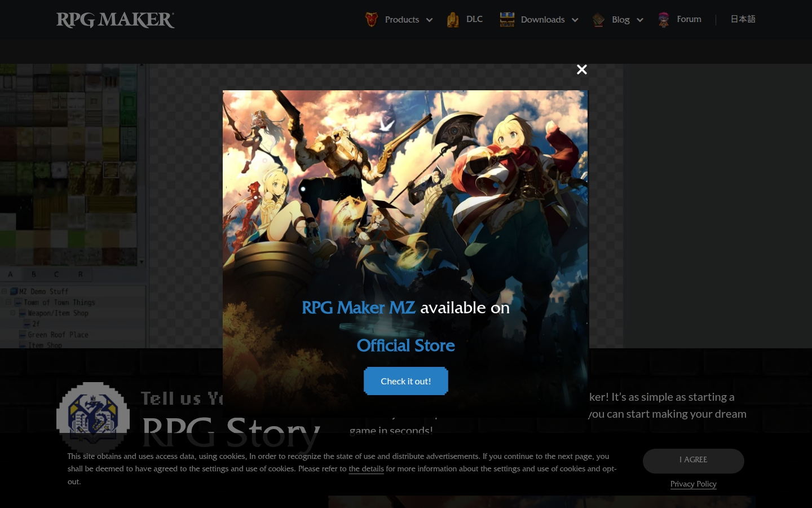812x508 pixels.
Task: Collapse the MZ Demo Stuff tree node
Action: [x=4, y=292]
